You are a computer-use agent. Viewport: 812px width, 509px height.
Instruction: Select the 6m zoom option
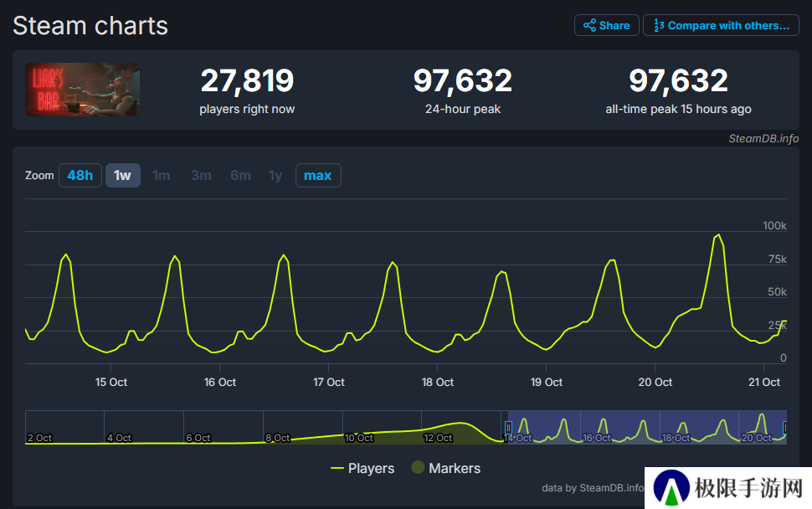(240, 176)
